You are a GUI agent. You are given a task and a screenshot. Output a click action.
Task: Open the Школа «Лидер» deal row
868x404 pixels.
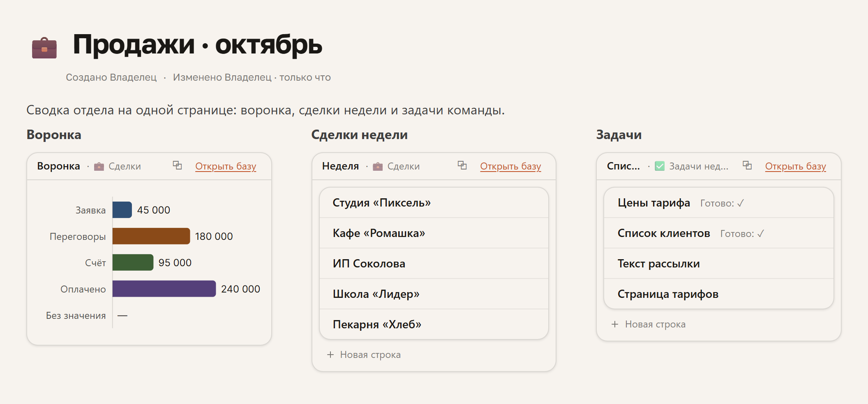coord(434,294)
